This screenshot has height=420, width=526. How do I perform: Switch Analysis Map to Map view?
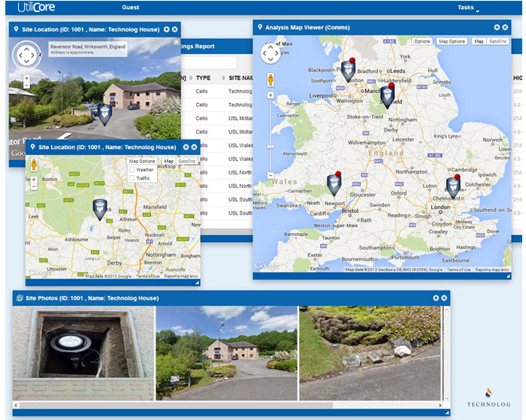click(479, 41)
